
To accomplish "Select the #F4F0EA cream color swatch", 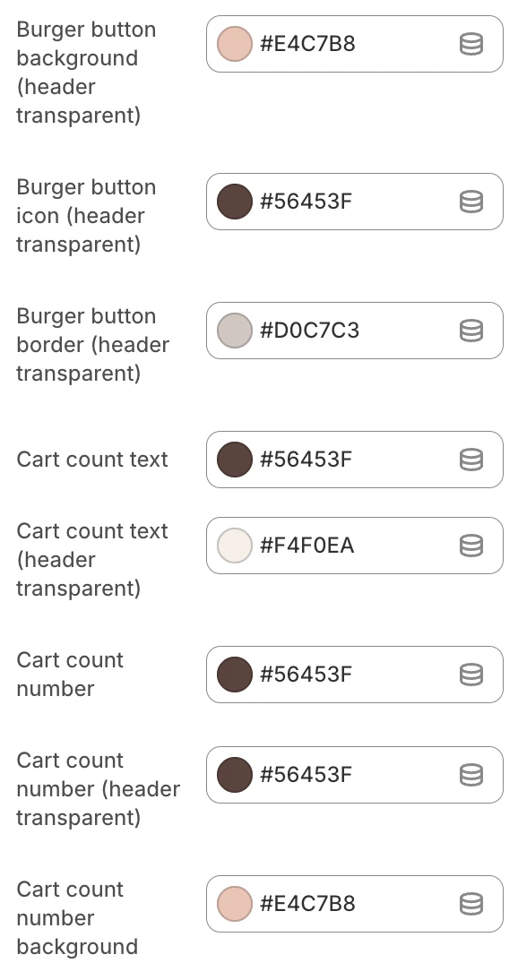I will point(235,546).
